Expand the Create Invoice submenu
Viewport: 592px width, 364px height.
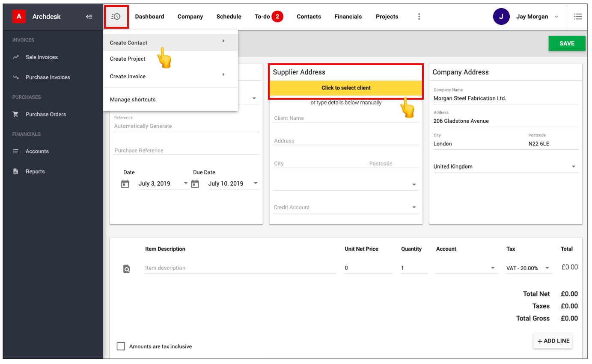pyautogui.click(x=170, y=77)
